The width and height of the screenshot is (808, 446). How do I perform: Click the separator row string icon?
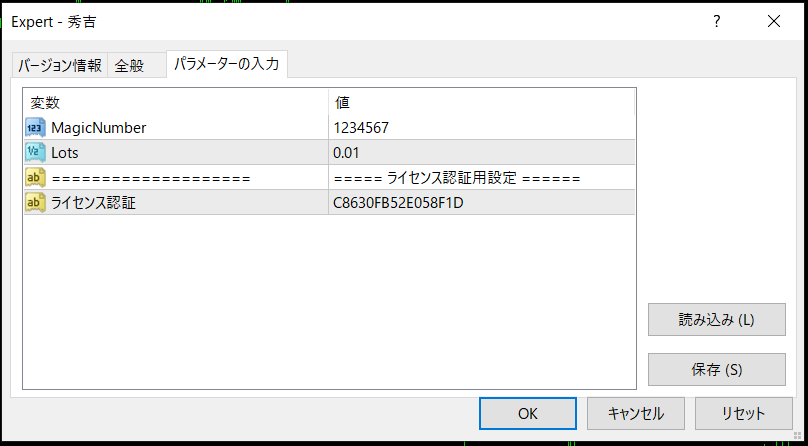click(x=35, y=178)
